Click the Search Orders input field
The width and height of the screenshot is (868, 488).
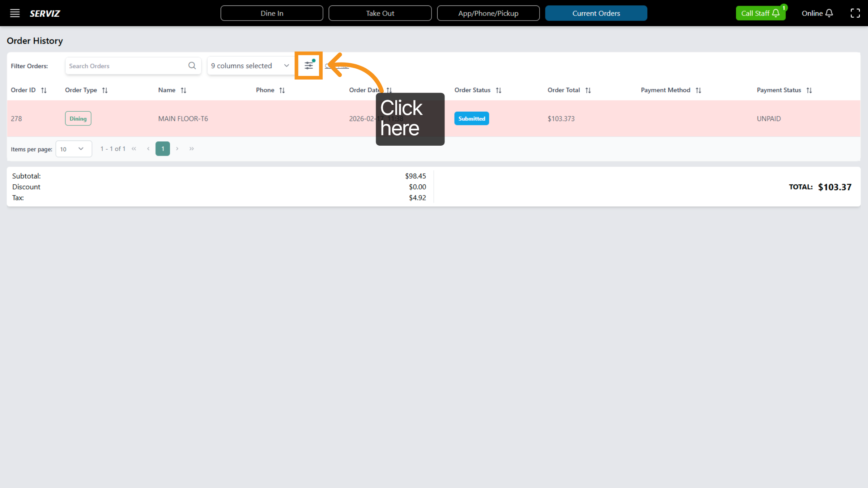(127, 65)
